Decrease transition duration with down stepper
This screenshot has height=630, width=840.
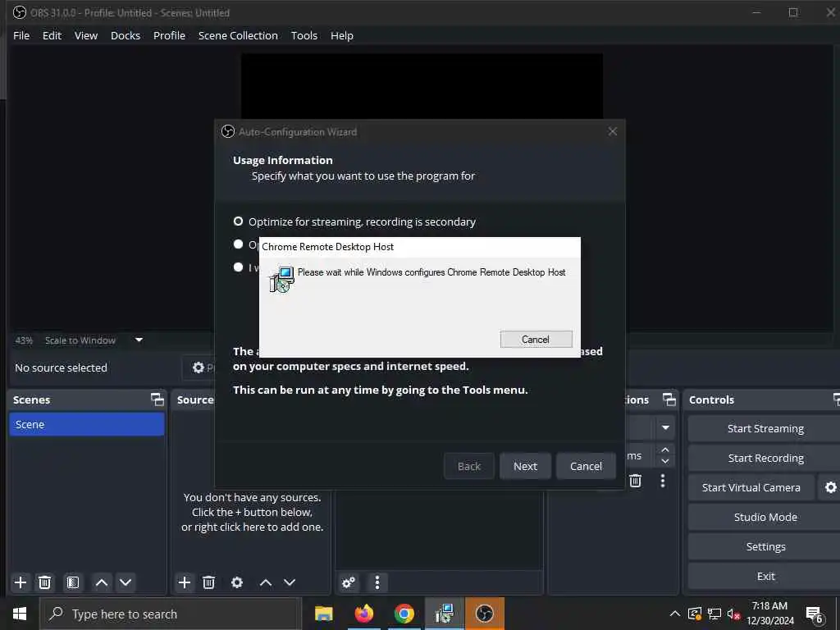(x=665, y=461)
